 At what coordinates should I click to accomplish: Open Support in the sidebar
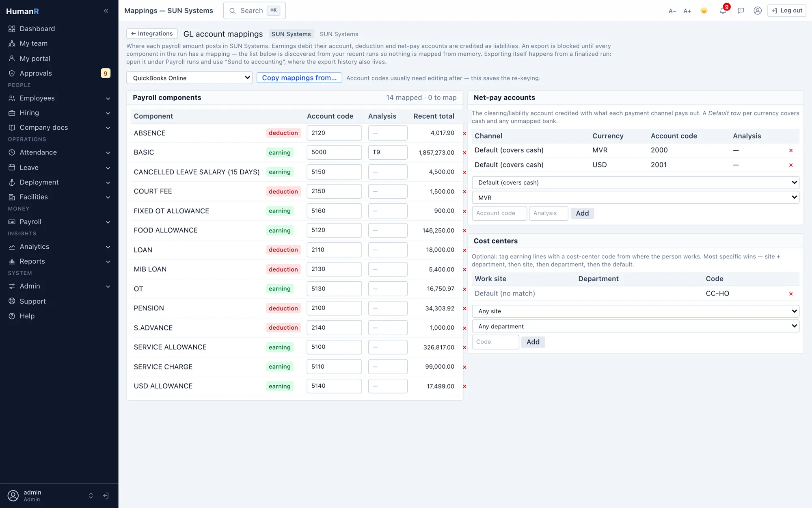click(x=59, y=301)
